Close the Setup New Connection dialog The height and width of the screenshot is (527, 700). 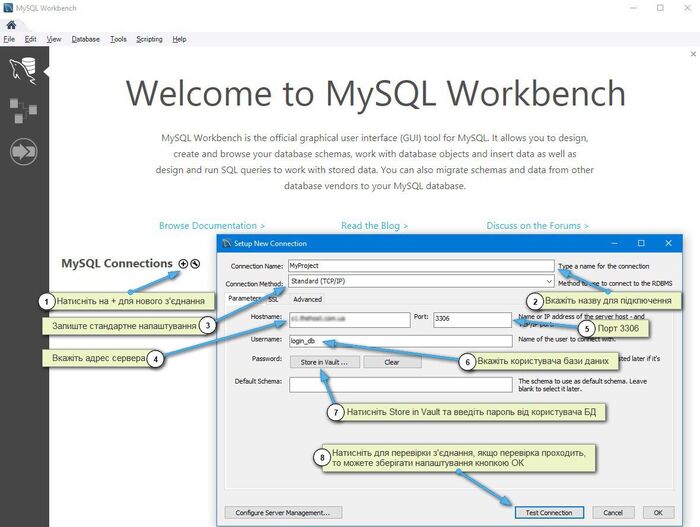pos(668,243)
